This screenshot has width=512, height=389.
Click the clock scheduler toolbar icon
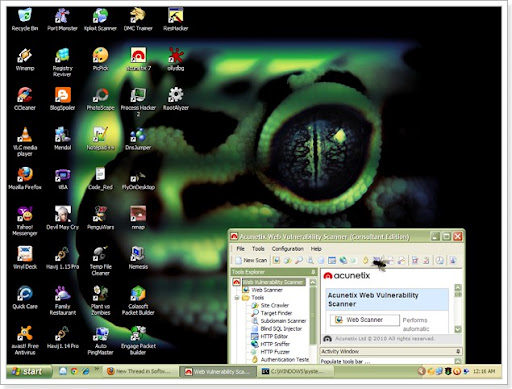click(440, 260)
